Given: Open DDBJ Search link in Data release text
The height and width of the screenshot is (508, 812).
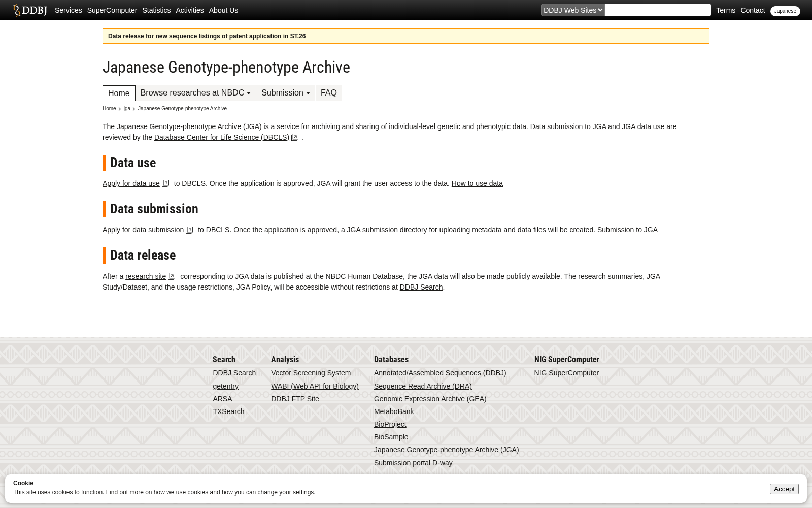Looking at the screenshot, I should (x=421, y=287).
